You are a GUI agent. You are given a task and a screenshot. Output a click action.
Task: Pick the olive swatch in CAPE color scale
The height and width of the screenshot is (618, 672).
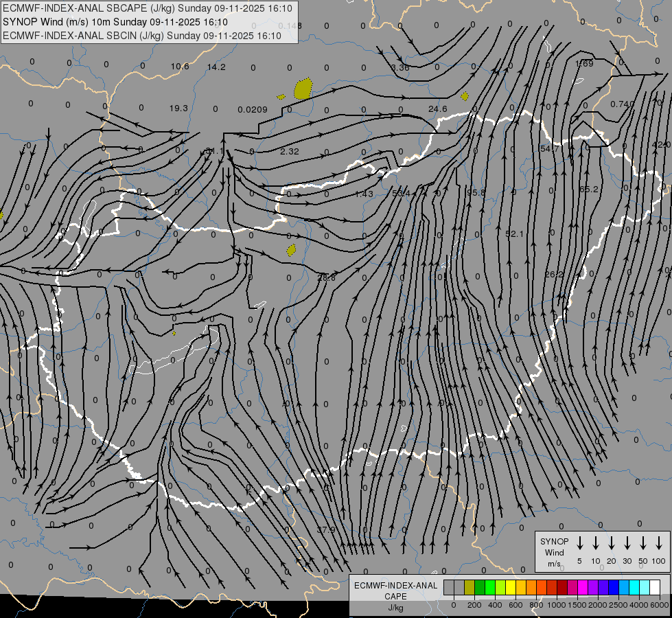click(470, 587)
